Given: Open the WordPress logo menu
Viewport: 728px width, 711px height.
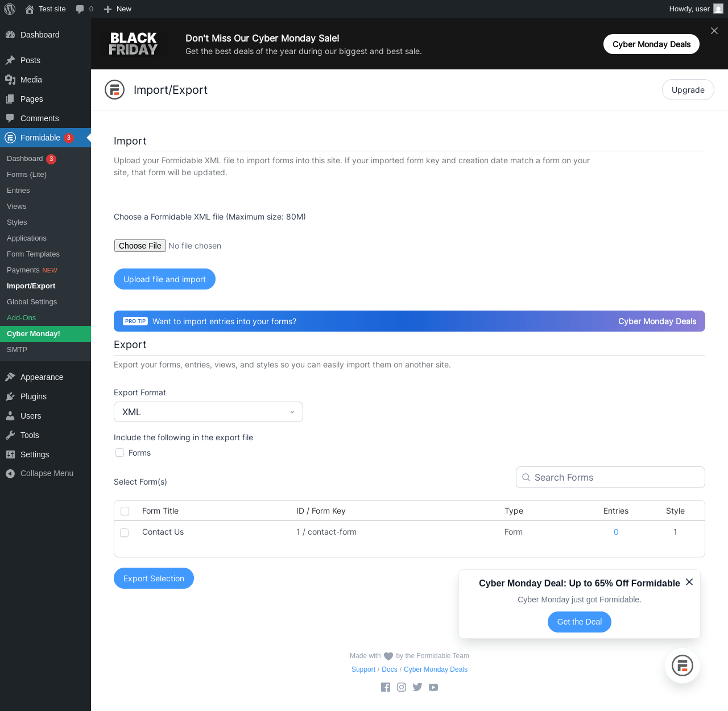Looking at the screenshot, I should click(x=10, y=9).
